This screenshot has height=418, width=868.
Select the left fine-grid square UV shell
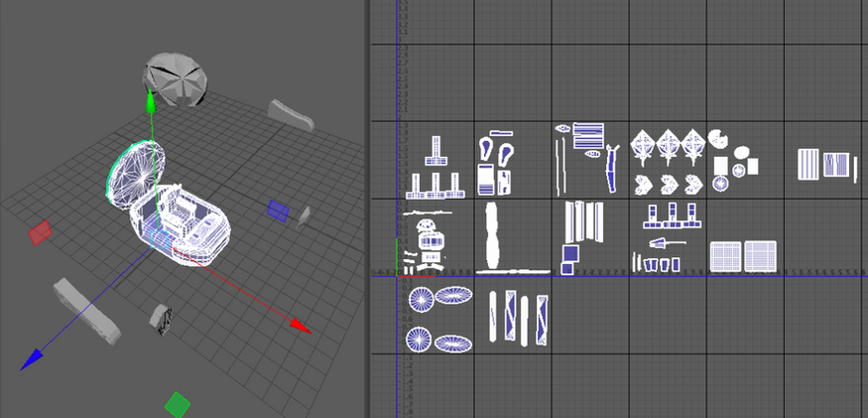[725, 257]
